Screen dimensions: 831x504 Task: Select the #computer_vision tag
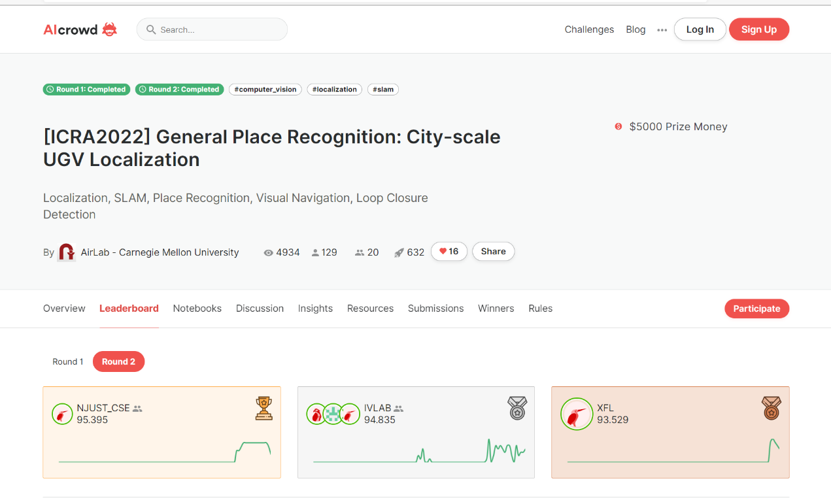coord(265,90)
